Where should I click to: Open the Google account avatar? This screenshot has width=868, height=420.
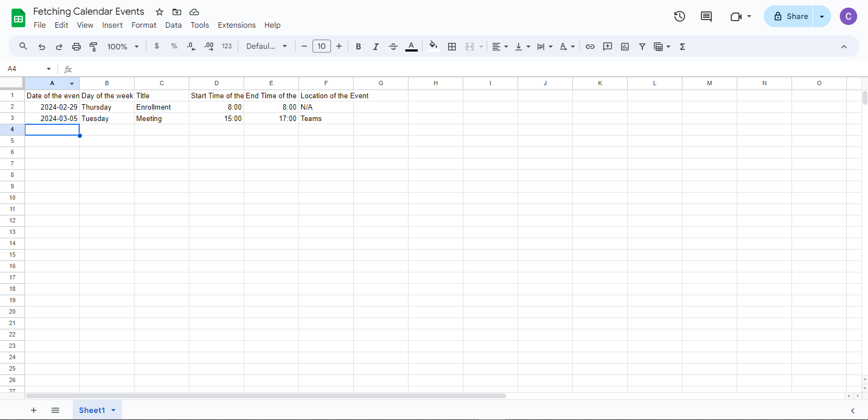click(x=848, y=16)
